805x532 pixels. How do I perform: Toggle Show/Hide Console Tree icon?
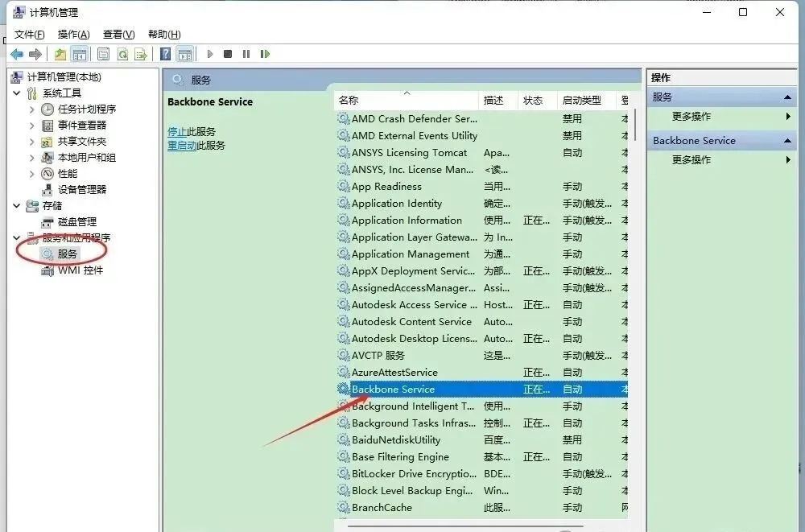click(x=80, y=54)
